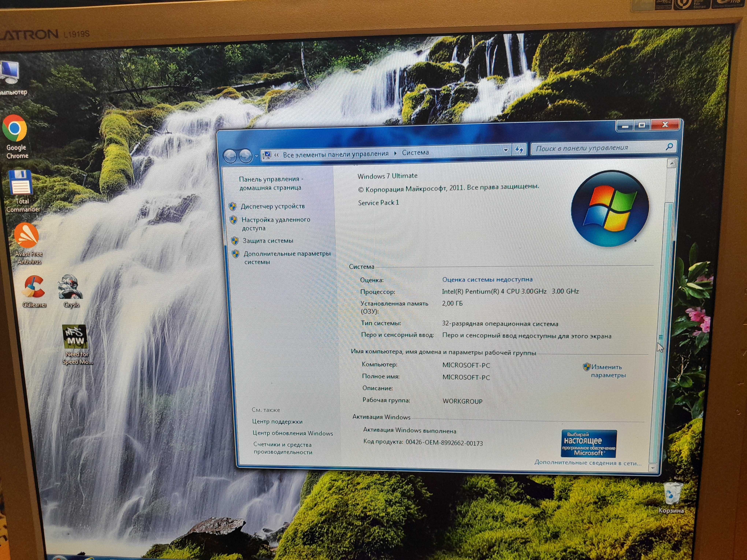Select processor value 'Intel(R) Pentium(R) 4 CPU 3.00GHz'
747x560 pixels.
click(494, 291)
